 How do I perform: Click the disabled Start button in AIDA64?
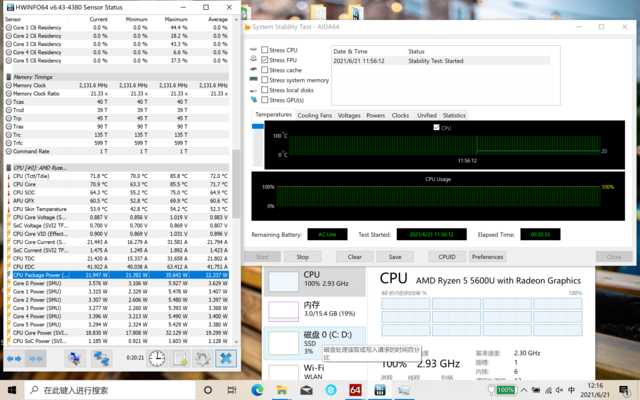pos(262,257)
